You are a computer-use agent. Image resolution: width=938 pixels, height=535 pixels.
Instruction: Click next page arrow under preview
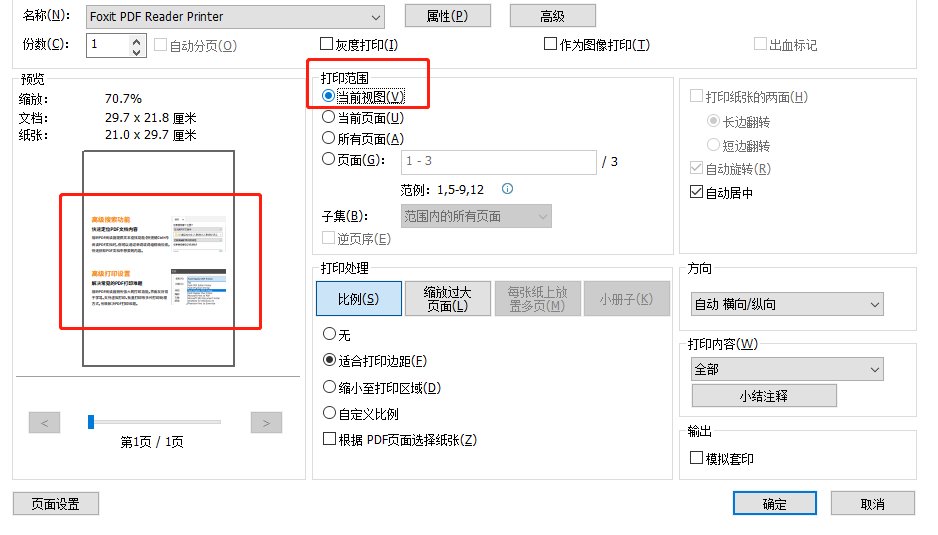265,423
